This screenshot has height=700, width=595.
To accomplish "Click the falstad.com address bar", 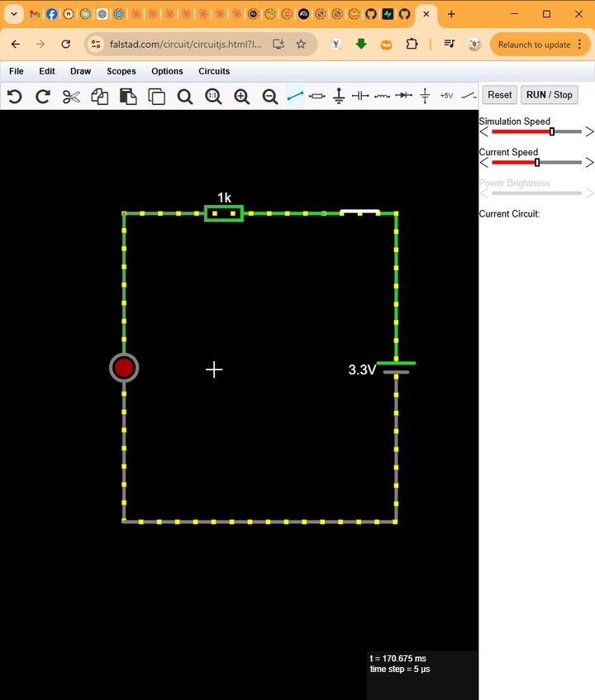I will [185, 44].
